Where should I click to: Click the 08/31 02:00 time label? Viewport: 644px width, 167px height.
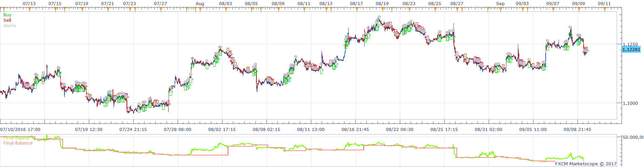[489, 130]
